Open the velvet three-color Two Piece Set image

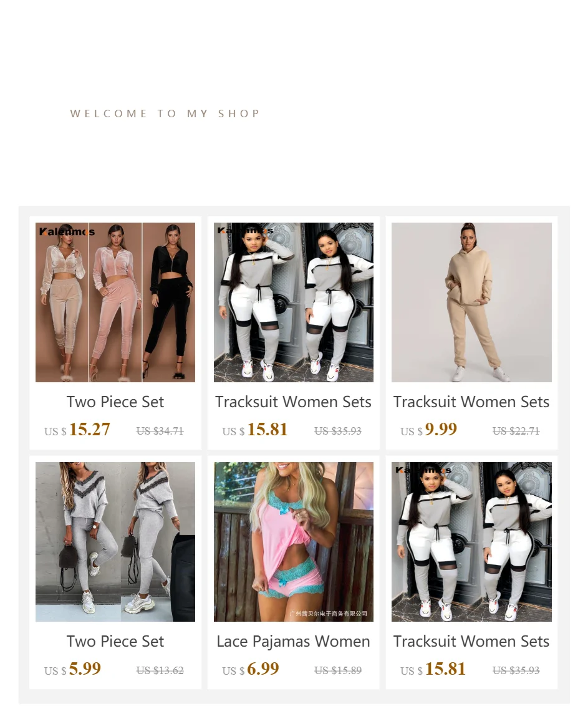click(x=115, y=302)
